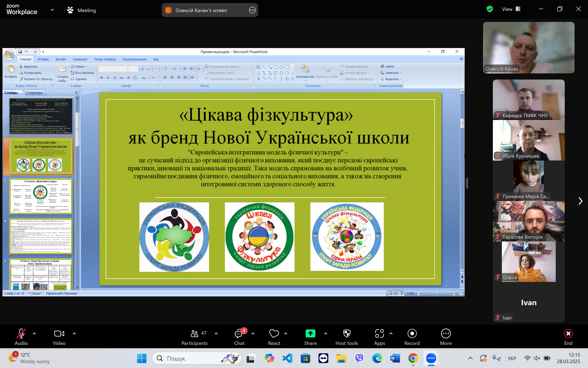Expand participants options caret
The height and width of the screenshot is (368, 588).
click(216, 334)
